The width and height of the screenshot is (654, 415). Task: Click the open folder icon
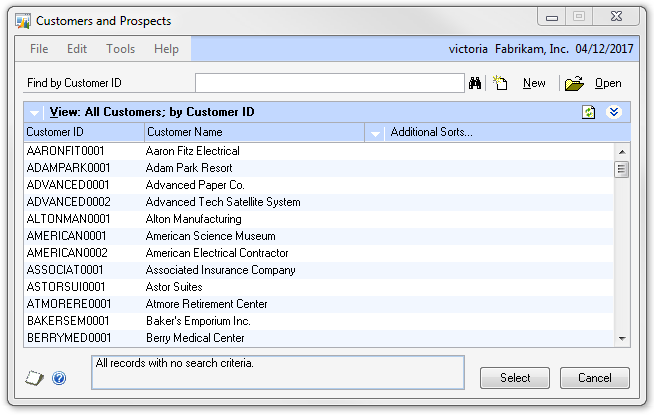click(x=573, y=84)
